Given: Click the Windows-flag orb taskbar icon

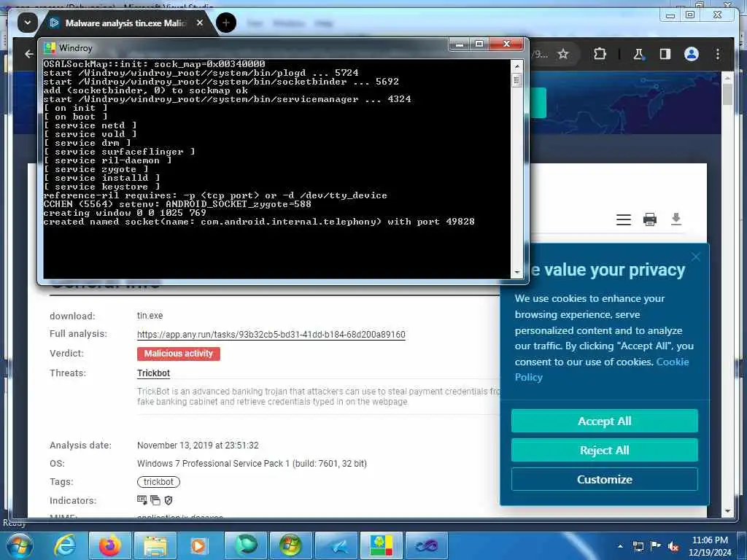Looking at the screenshot, I should tap(290, 545).
